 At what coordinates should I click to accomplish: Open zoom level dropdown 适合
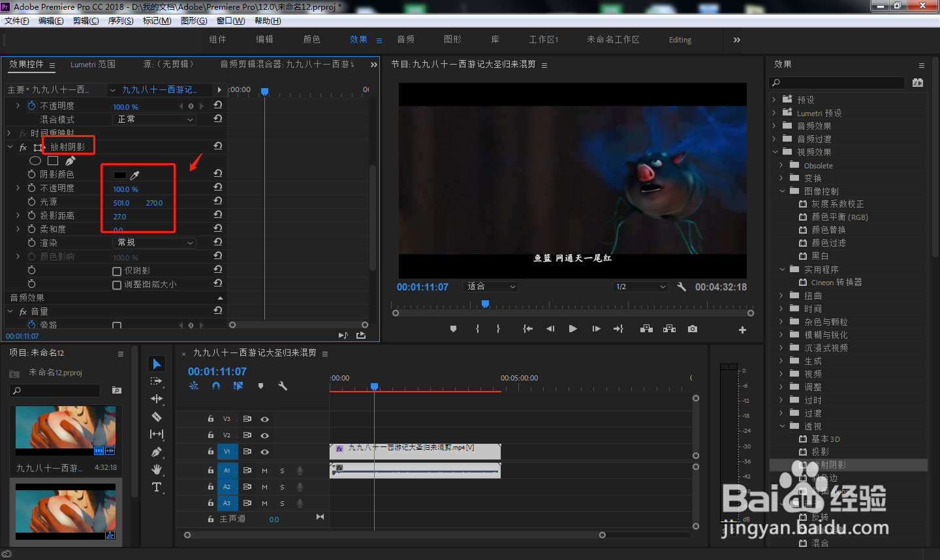(x=490, y=287)
